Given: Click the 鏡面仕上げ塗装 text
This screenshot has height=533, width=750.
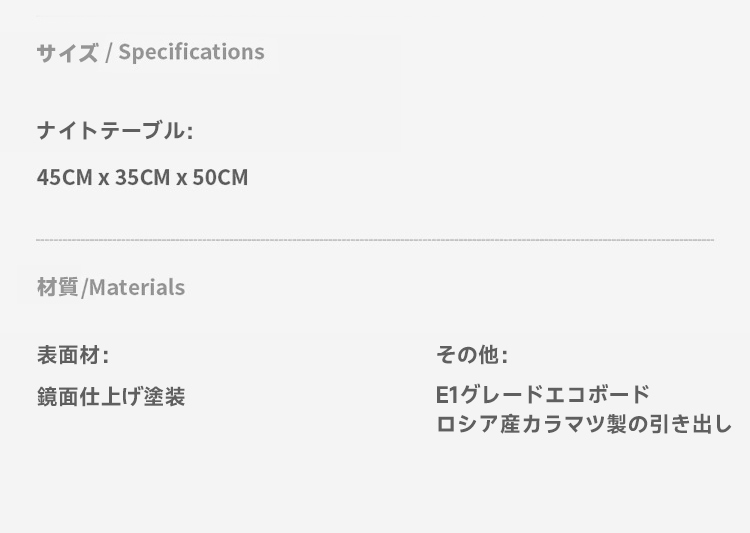Looking at the screenshot, I should [x=111, y=397].
